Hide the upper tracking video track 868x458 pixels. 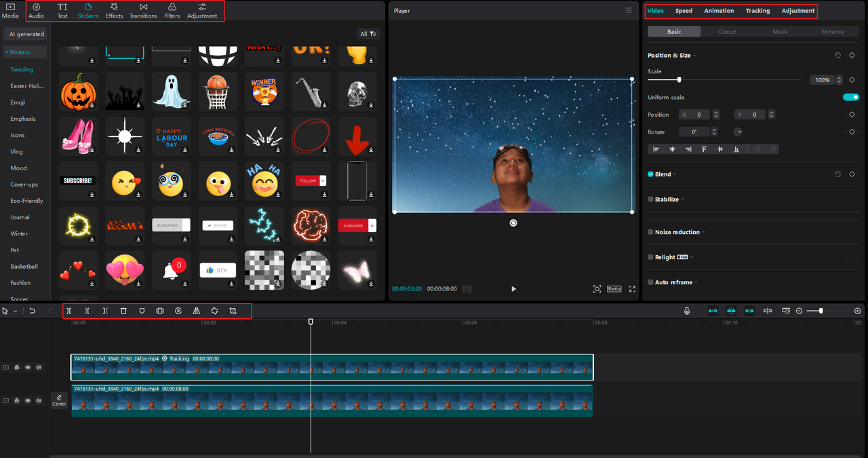click(28, 367)
